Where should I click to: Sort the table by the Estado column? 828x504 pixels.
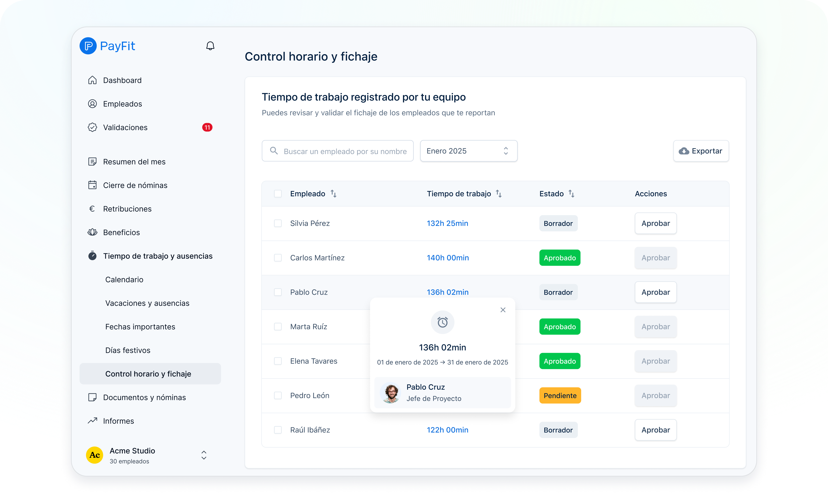tap(571, 194)
